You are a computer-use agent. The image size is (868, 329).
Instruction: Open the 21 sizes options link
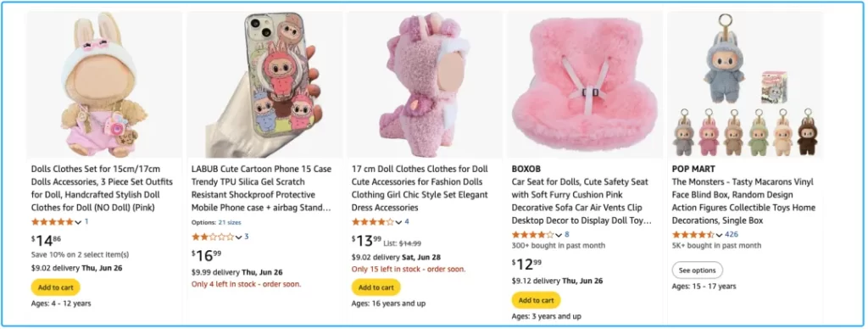tap(230, 222)
